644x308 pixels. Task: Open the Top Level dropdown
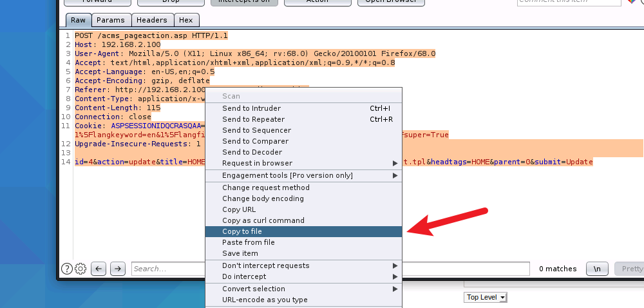point(486,297)
